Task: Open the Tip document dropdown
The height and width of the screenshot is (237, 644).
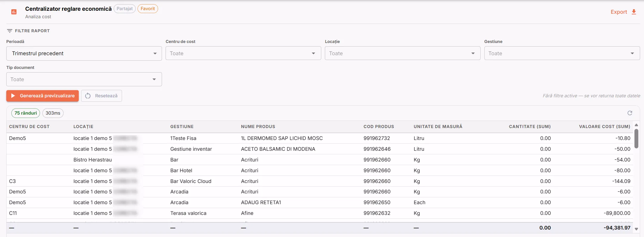Action: tap(84, 79)
